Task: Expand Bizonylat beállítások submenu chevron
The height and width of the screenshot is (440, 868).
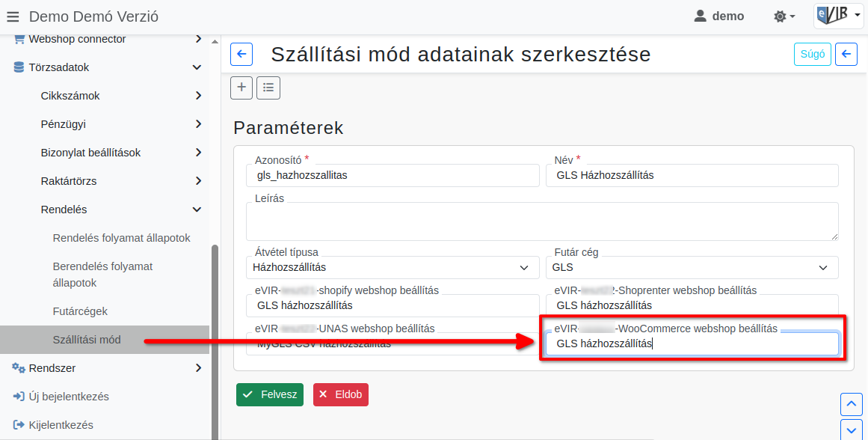Action: point(198,153)
